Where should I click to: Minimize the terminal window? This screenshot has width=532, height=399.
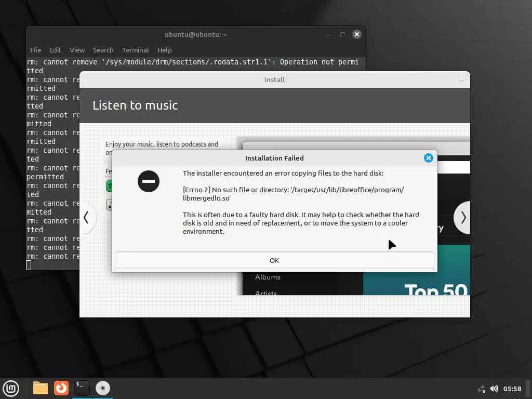click(328, 35)
